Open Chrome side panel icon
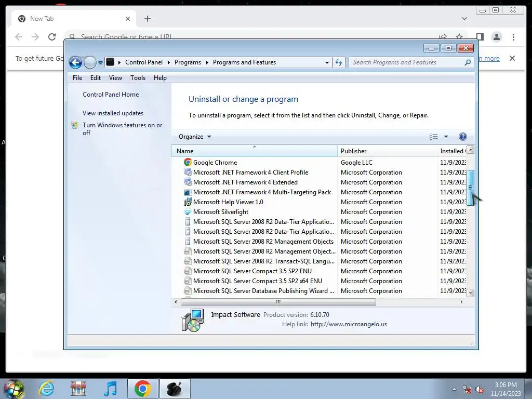Viewport: 532px width, 399px height. coord(480,37)
